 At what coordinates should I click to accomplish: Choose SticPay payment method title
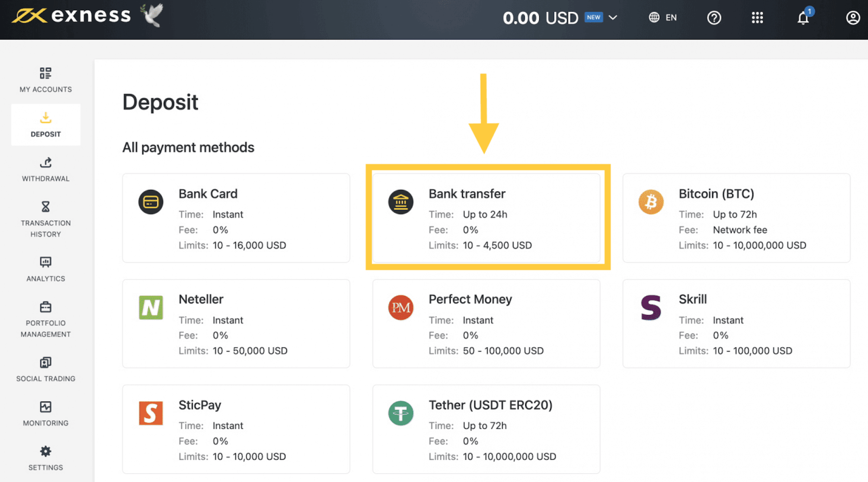tap(200, 405)
